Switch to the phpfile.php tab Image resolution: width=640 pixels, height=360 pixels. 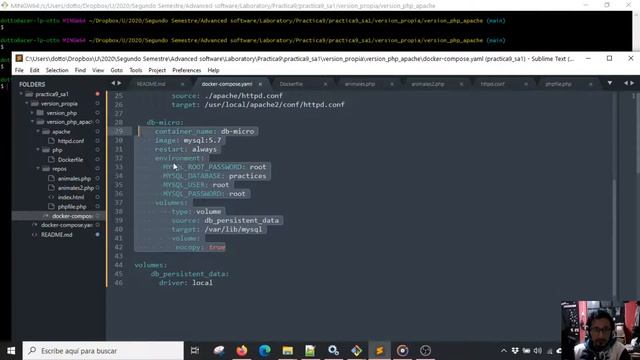(558, 84)
